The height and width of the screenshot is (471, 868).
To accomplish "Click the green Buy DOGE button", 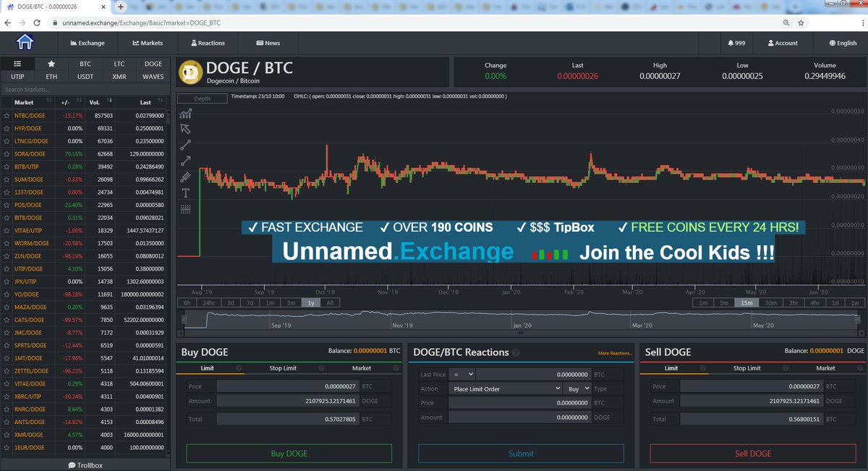I will tap(289, 454).
